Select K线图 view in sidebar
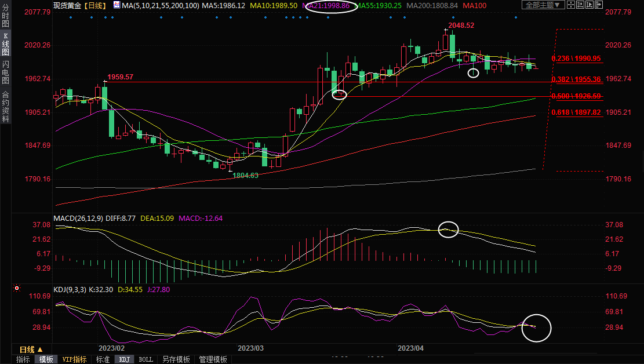 [x=5, y=44]
